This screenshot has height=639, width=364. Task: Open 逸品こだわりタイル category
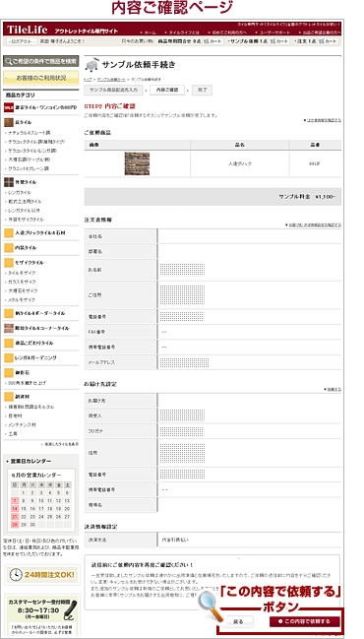point(33,344)
